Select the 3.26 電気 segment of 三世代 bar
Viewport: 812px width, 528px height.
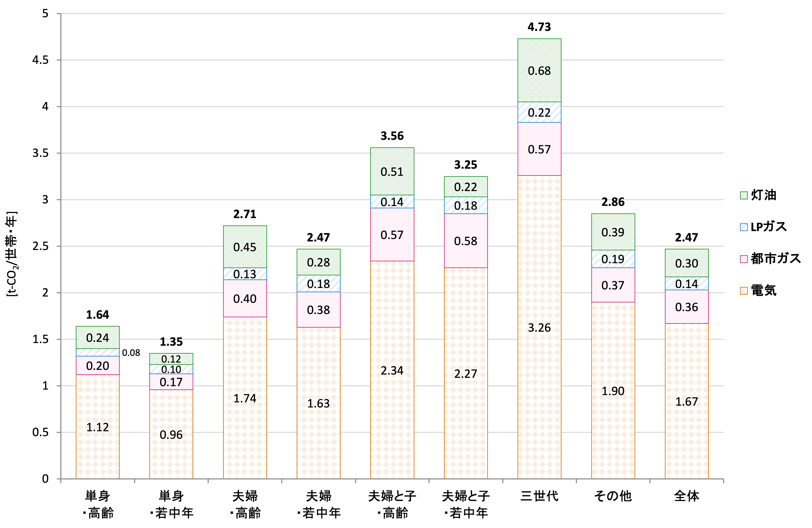click(539, 328)
